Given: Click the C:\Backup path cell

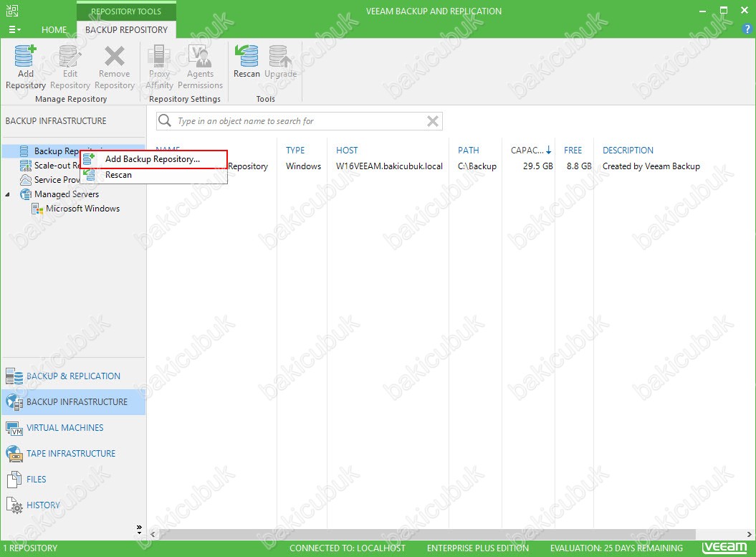Looking at the screenshot, I should pyautogui.click(x=477, y=166).
